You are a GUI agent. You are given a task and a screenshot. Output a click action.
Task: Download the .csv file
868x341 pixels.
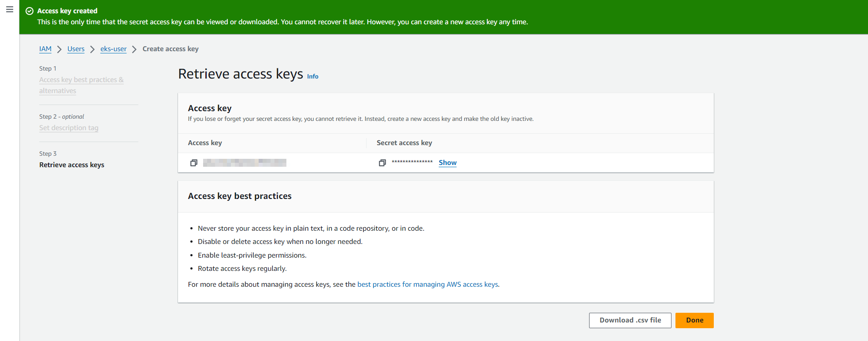[x=630, y=320]
